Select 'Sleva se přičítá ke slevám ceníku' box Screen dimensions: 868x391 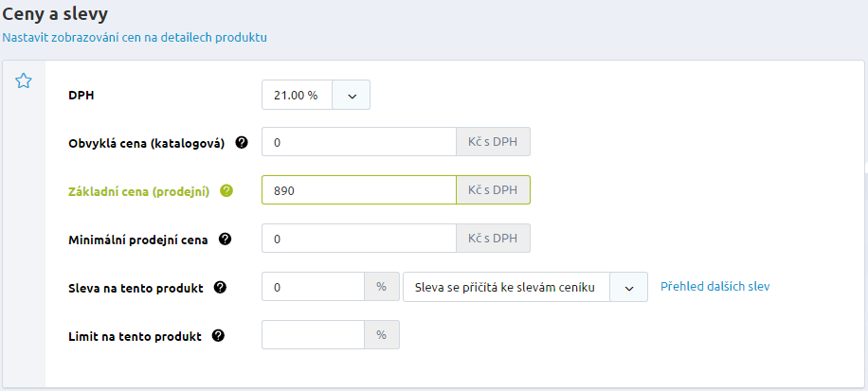(x=506, y=288)
